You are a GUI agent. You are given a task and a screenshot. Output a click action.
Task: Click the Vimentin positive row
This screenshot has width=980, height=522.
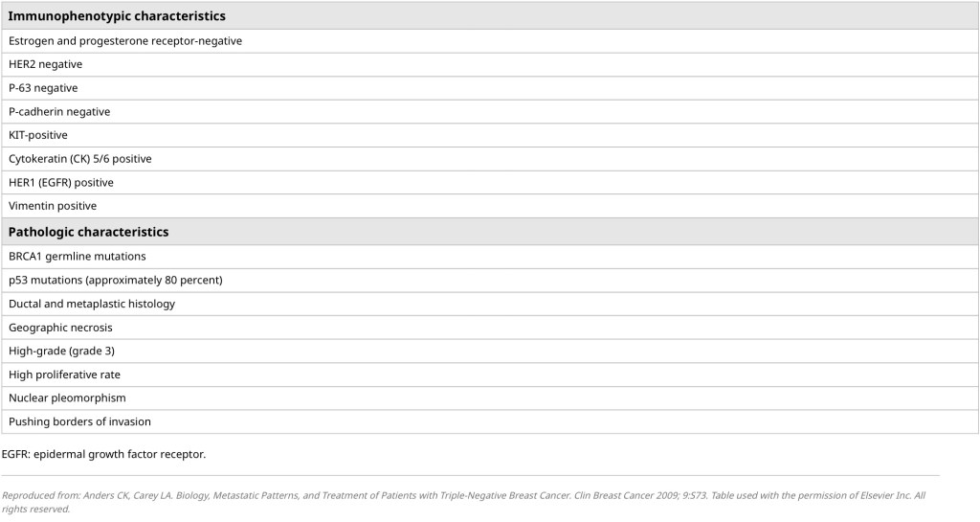tap(53, 206)
